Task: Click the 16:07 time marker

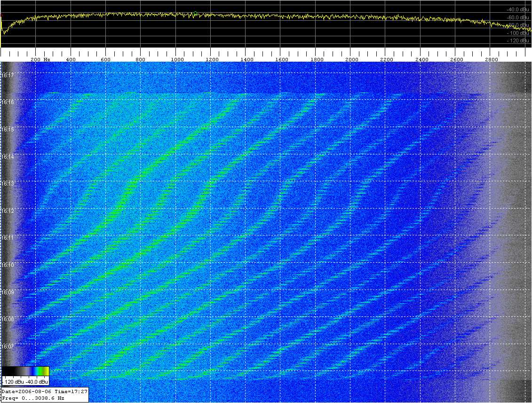Action: [7, 347]
